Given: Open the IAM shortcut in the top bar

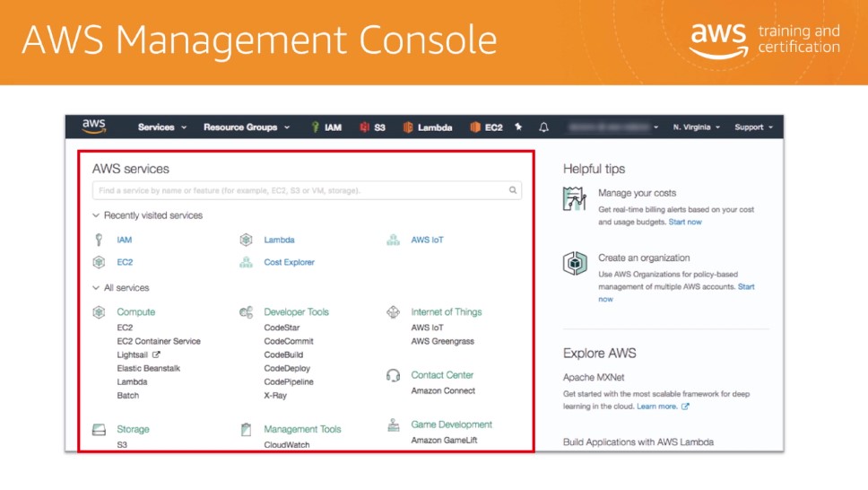Looking at the screenshot, I should tap(326, 127).
